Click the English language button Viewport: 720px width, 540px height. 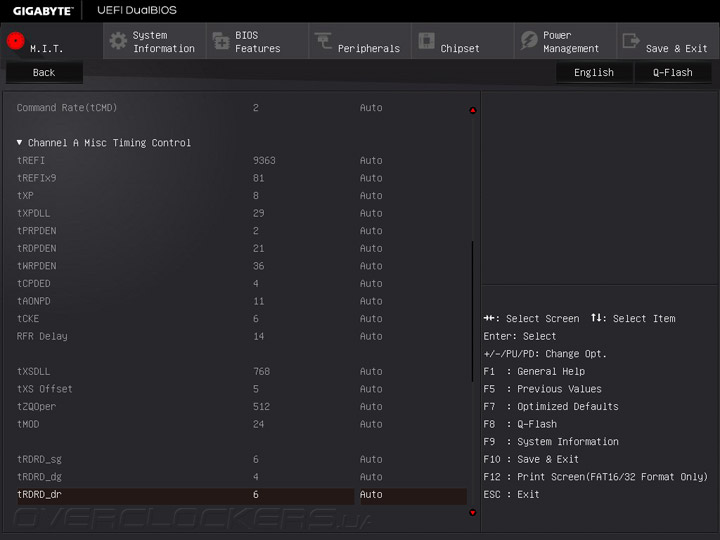[594, 73]
